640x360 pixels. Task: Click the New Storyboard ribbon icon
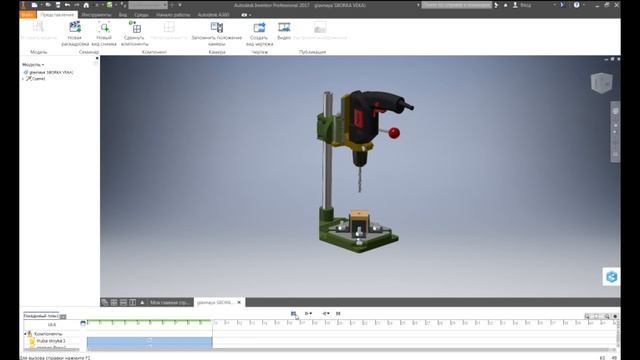point(75,28)
